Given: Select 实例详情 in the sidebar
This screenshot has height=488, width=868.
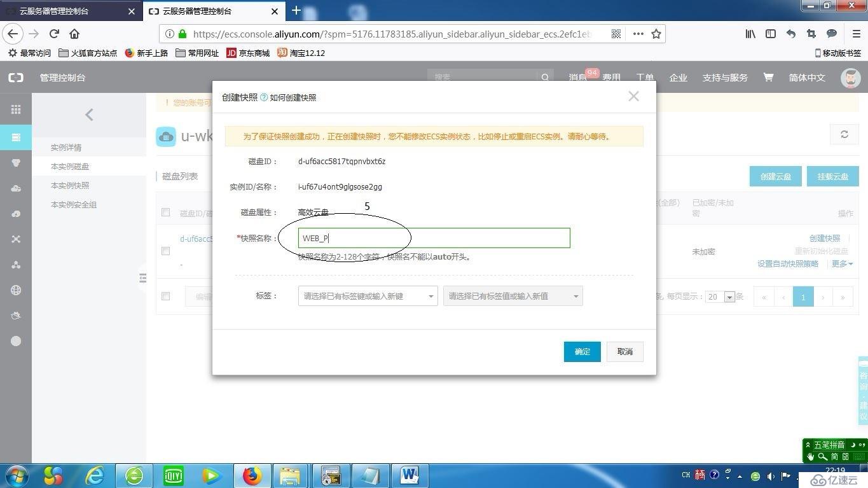Looking at the screenshot, I should point(66,148).
